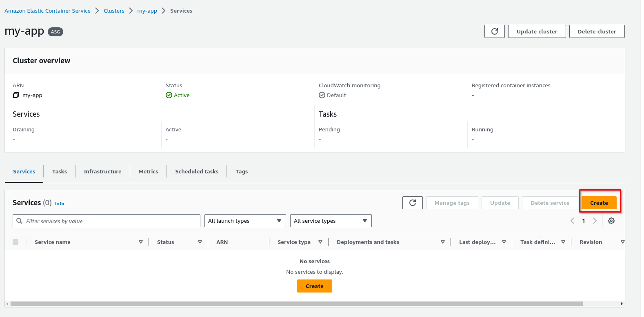644x317 pixels.
Task: Click the my-app ARN value
Action: tap(32, 95)
